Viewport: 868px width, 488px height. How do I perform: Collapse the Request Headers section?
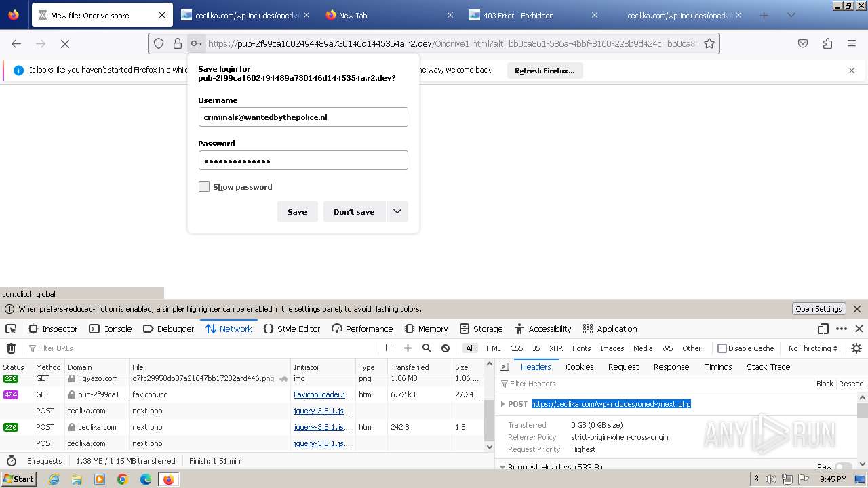[x=502, y=467]
